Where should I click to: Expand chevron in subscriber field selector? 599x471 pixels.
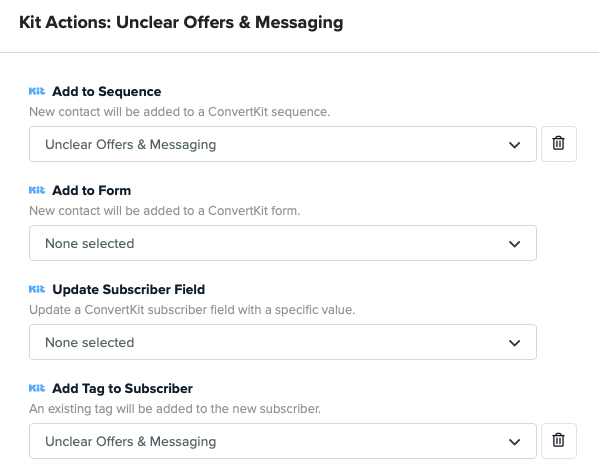point(515,343)
